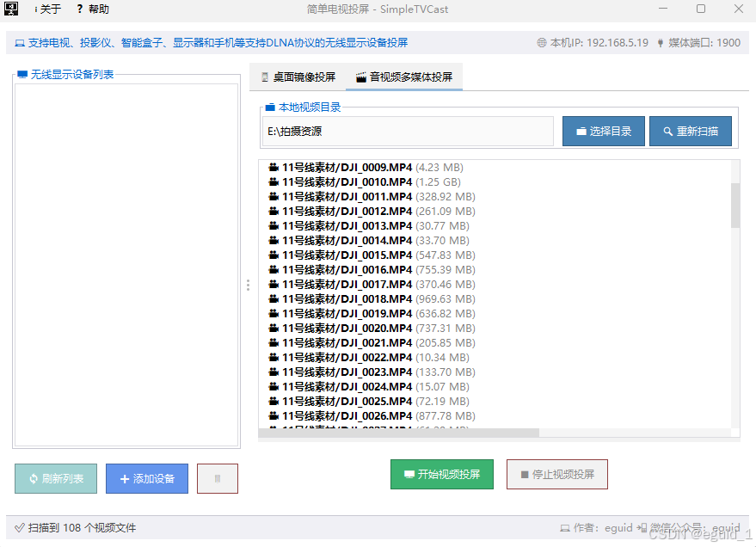Click the 开始视频投屏 green button
The width and height of the screenshot is (756, 547).
442,474
